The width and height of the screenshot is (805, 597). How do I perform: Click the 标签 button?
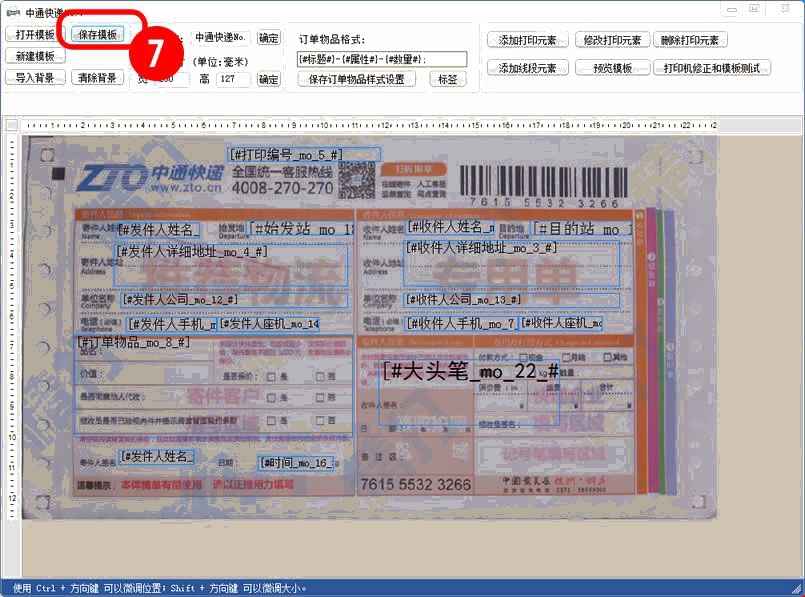(x=447, y=79)
